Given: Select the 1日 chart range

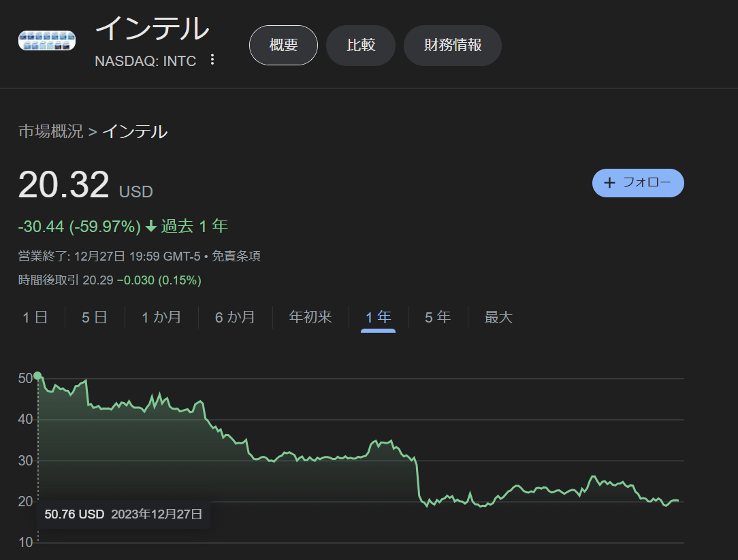Looking at the screenshot, I should [x=35, y=317].
